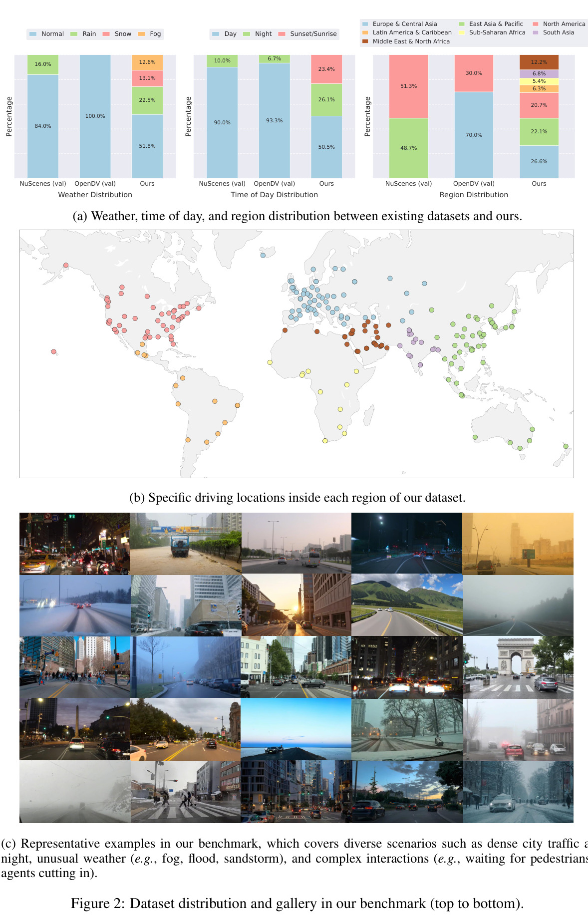Viewport: 588px width, 919px height.
Task: Select the flooded street truck thumbnail
Action: pos(185,544)
